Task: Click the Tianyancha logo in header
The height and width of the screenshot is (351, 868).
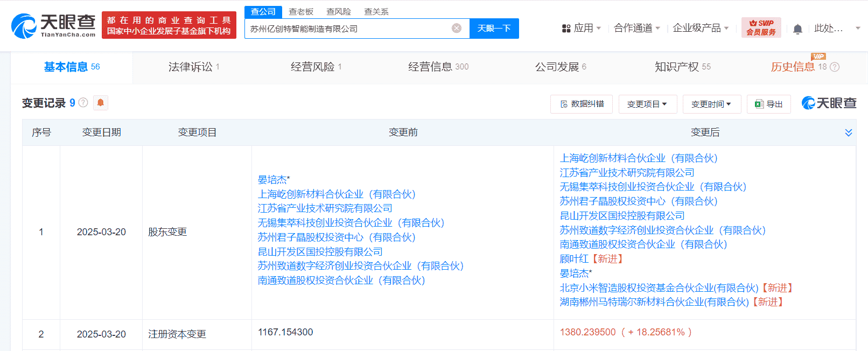Action: tap(53, 25)
